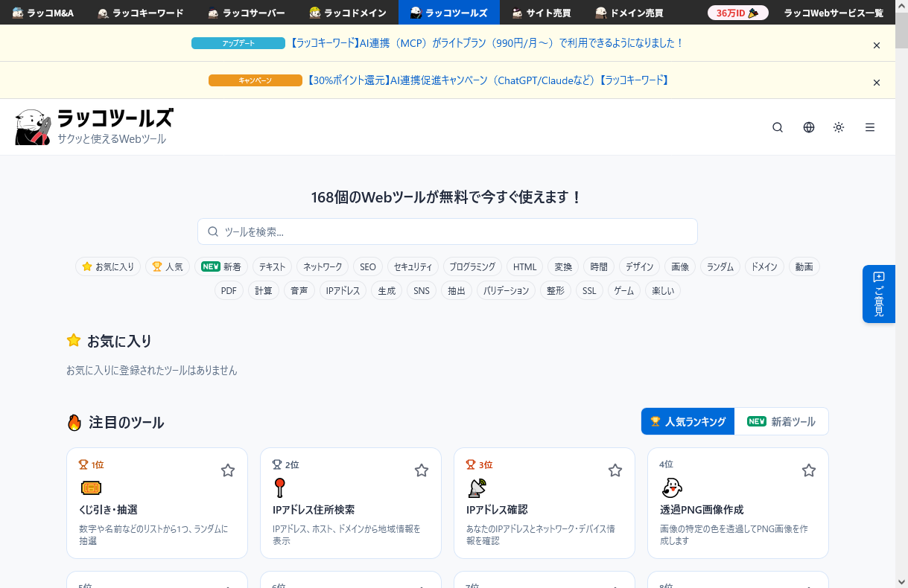
Task: Filter by お気に入り tag
Action: 108,266
